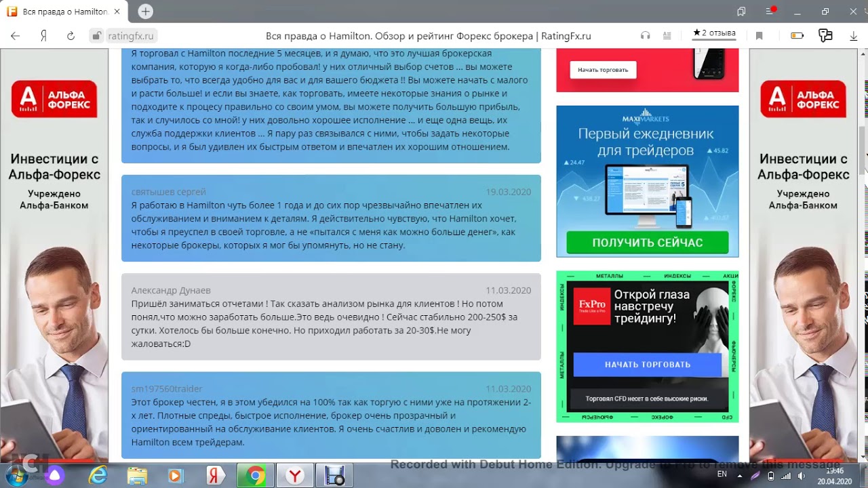
Task: Click the blue 'НАЧАТЬ ТОРГОВАТЬ' FxPro button
Action: pos(648,365)
